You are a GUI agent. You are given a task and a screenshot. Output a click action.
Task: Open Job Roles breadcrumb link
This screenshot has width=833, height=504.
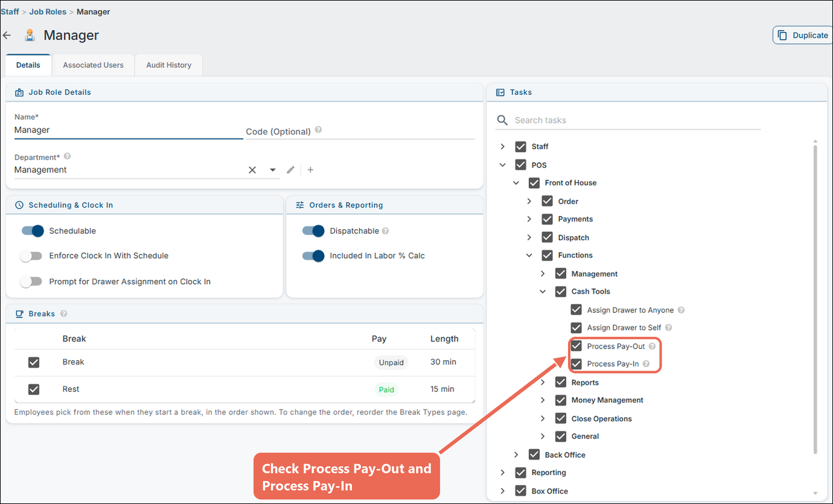click(x=48, y=11)
